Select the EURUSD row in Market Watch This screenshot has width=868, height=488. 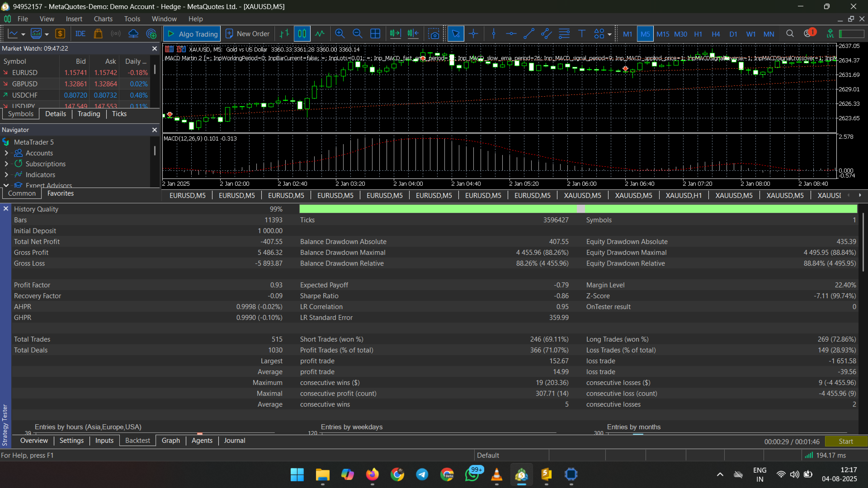click(x=75, y=73)
